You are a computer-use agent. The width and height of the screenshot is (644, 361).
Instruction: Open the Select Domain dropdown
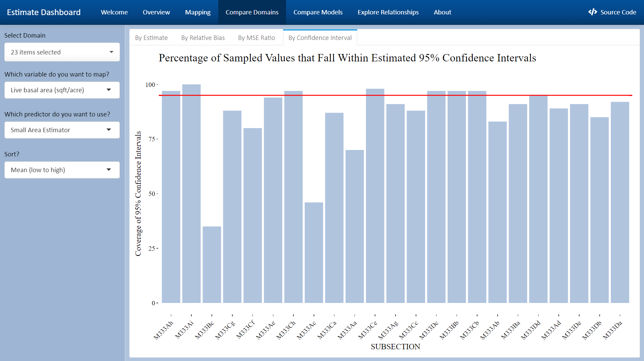62,52
